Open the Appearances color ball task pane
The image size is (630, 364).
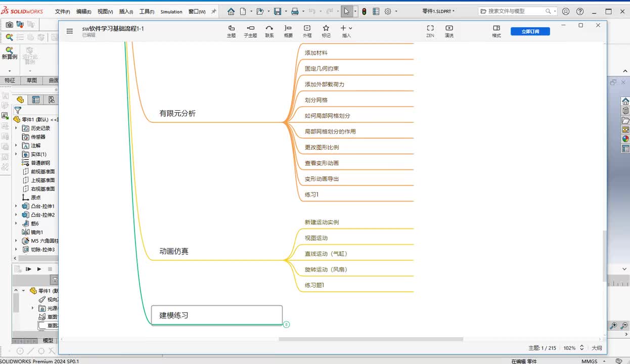pyautogui.click(x=625, y=139)
